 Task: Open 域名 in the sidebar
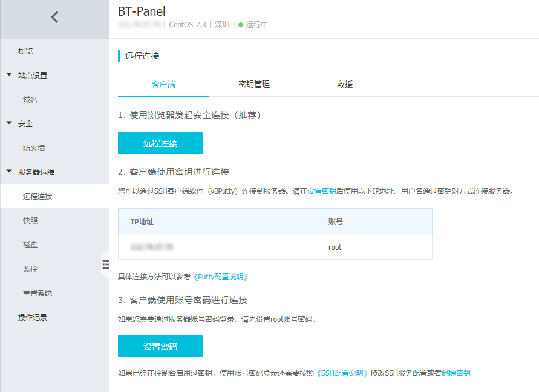point(30,100)
